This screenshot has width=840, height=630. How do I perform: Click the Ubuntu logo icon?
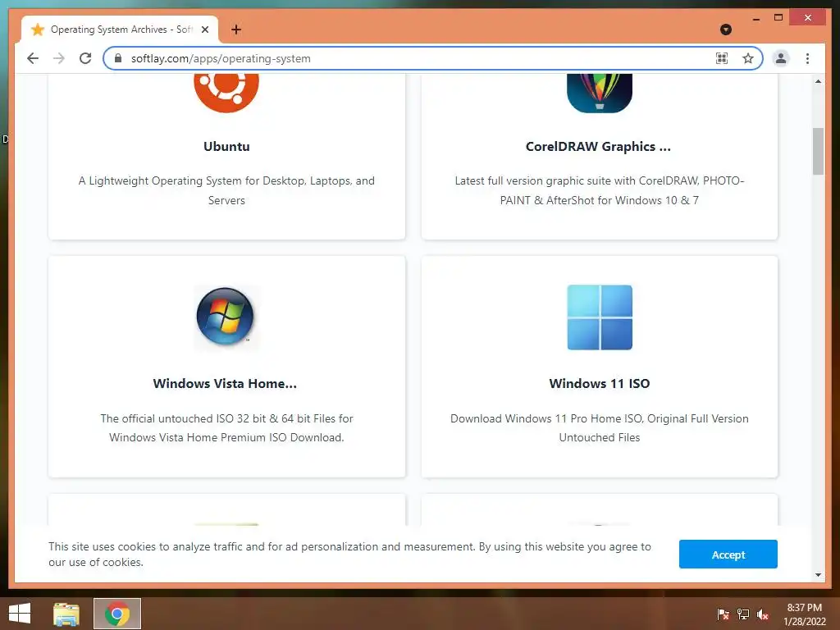coord(226,93)
